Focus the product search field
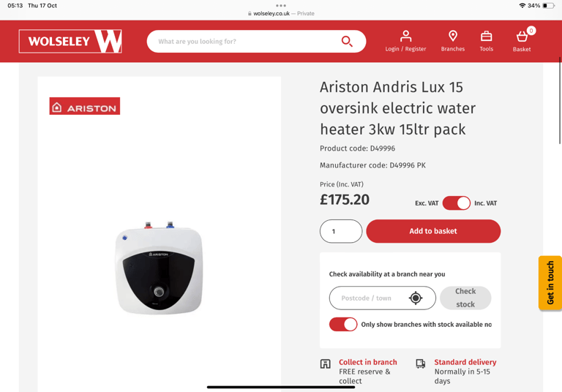 coord(244,41)
